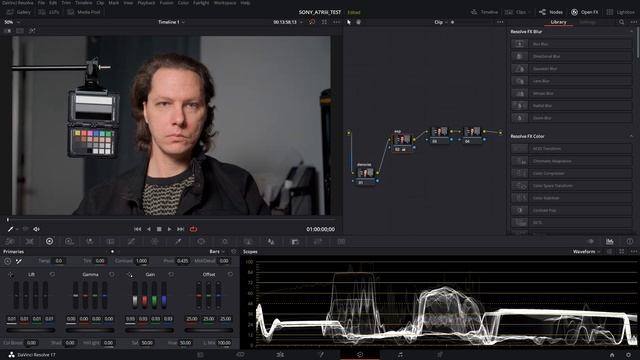Open the Power Window palette icon

pyautogui.click(x=201, y=241)
